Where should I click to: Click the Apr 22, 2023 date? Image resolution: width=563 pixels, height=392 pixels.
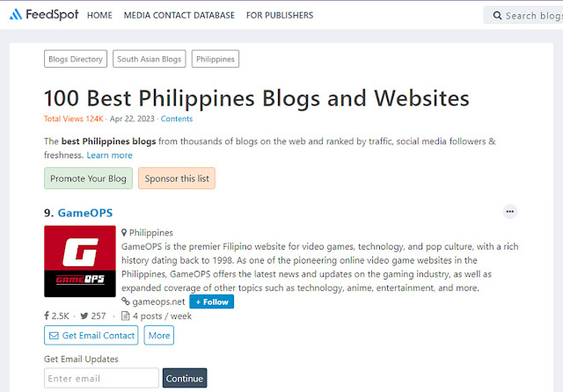132,119
